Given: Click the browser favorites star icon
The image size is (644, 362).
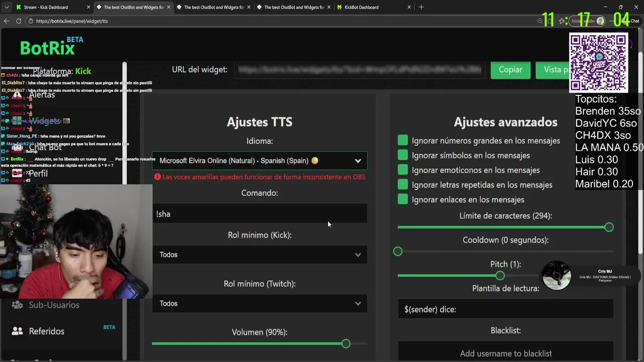Looking at the screenshot, I should coord(562,21).
